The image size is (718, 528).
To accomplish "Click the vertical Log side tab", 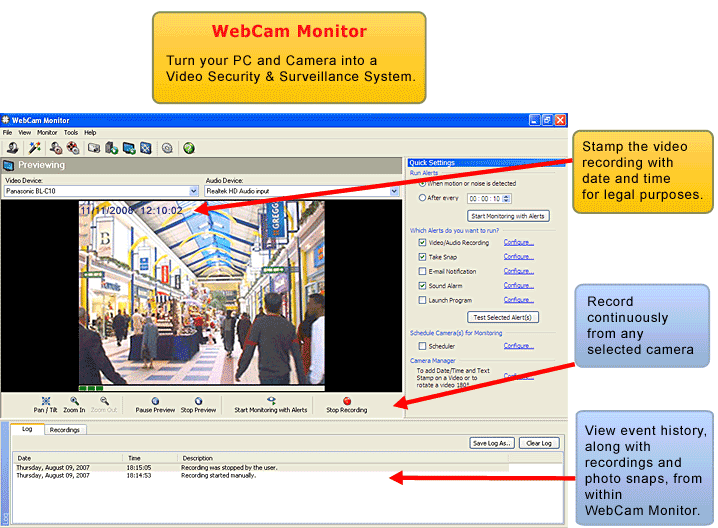I will (x=5, y=474).
